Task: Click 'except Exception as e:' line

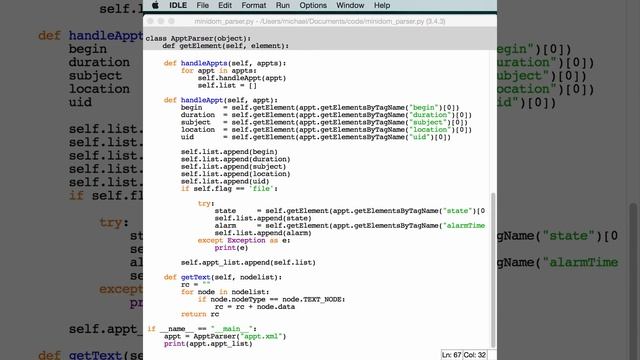Action: pos(244,240)
